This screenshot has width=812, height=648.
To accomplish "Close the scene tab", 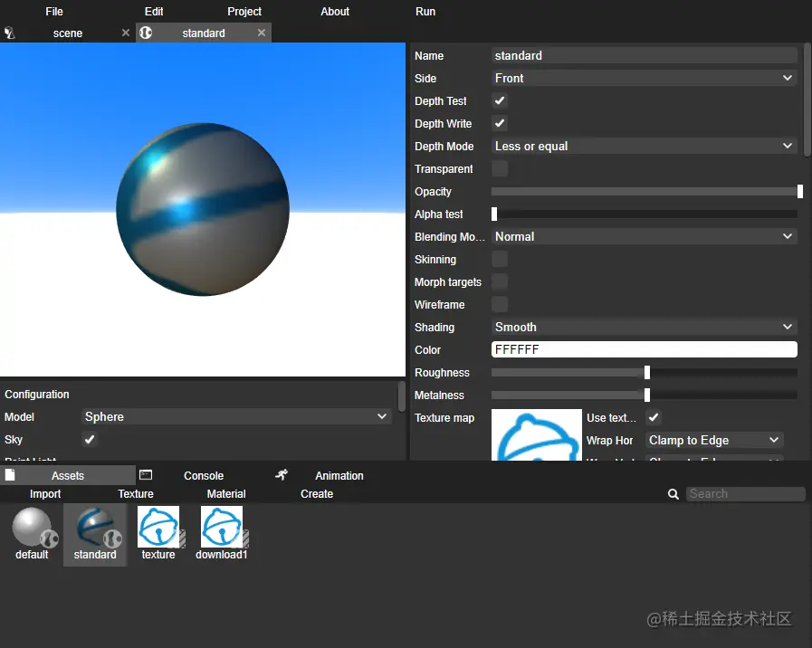I will coord(125,33).
